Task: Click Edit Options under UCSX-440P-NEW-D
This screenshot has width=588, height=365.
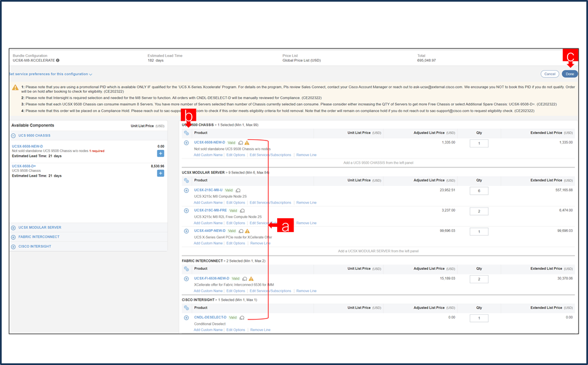Action: point(236,243)
